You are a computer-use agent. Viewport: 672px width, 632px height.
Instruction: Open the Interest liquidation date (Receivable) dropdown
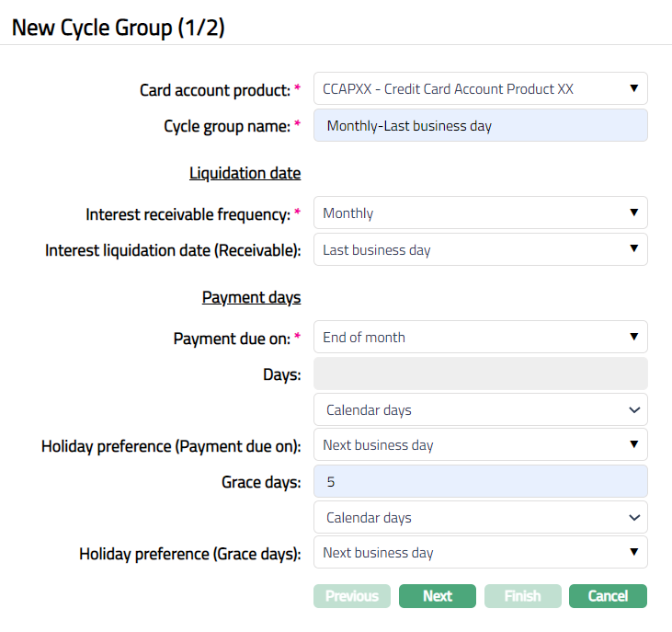(x=480, y=249)
